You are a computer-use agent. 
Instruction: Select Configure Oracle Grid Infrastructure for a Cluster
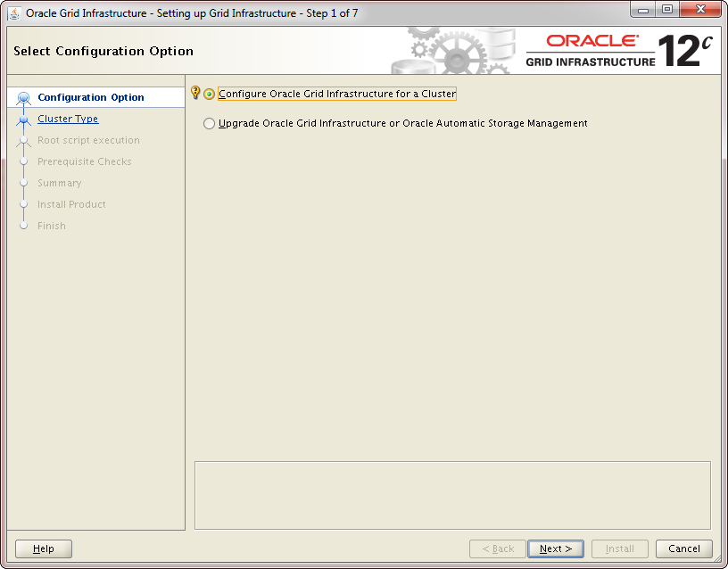pos(210,94)
